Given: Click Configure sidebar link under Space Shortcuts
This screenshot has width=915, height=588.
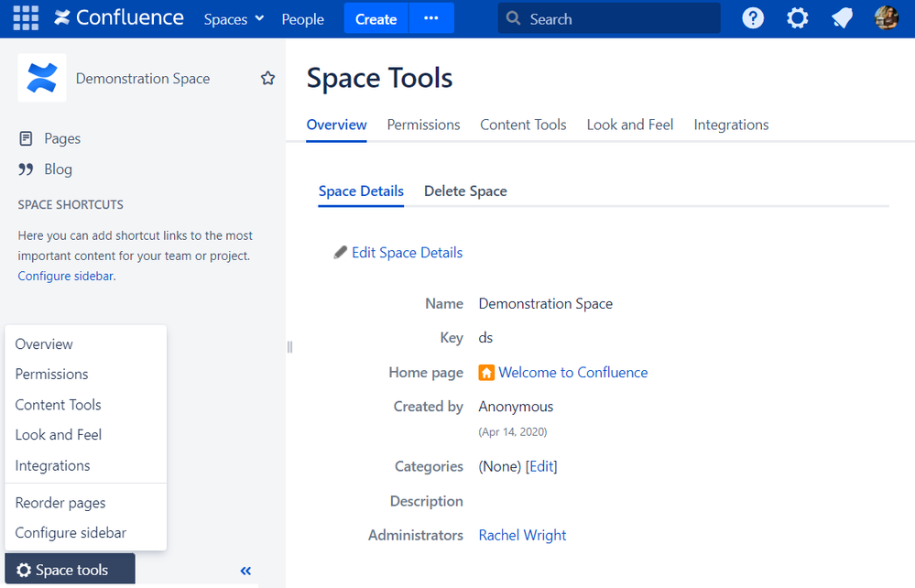Looking at the screenshot, I should pos(65,276).
